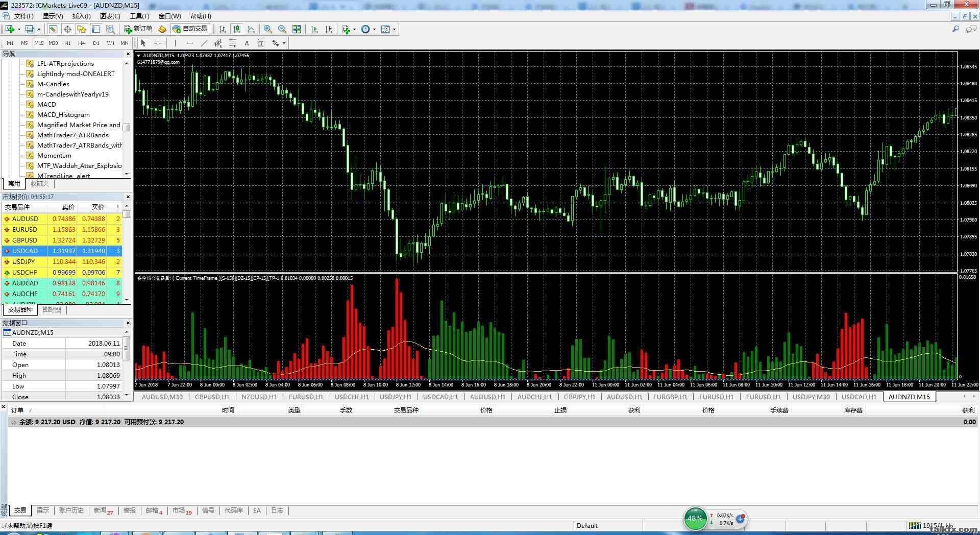The image size is (980, 535).
Task: Close the 市场报价 Market Watch panel
Action: click(x=128, y=197)
